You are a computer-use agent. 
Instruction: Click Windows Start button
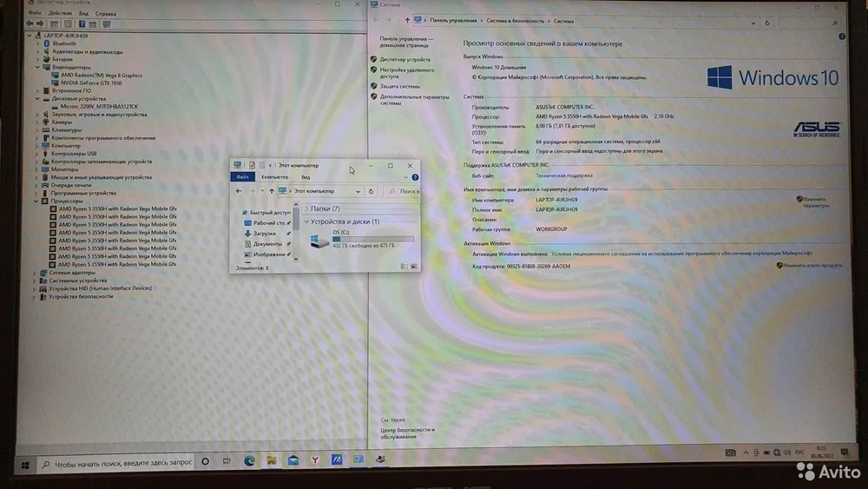[25, 465]
